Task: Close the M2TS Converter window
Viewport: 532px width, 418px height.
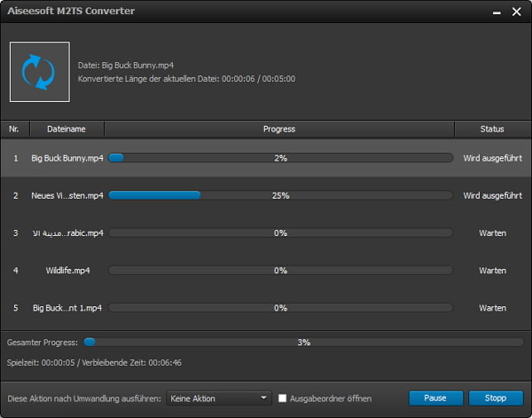Action: tap(515, 12)
